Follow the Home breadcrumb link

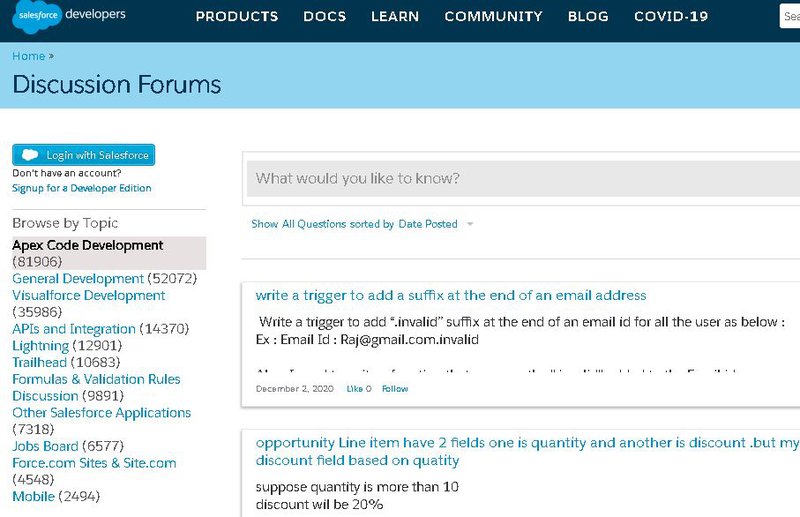point(29,56)
